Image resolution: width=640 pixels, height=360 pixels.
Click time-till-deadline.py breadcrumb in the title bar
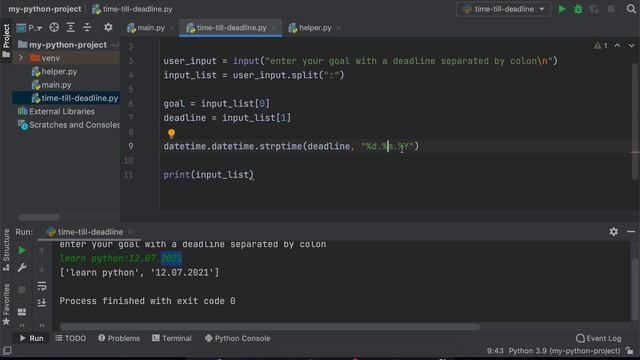tap(132, 9)
